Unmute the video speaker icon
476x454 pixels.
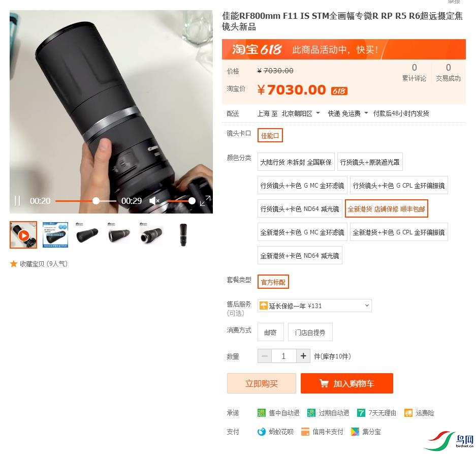tap(154, 201)
